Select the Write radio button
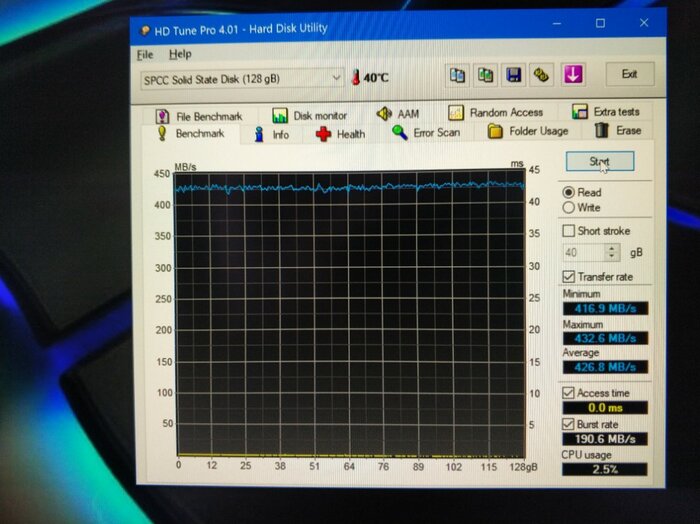Screen dimensions: 700x524 [568, 208]
